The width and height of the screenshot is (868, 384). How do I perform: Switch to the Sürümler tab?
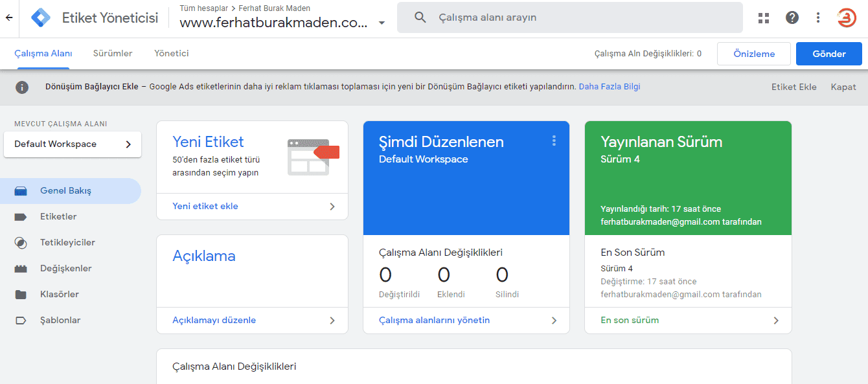pyautogui.click(x=112, y=53)
